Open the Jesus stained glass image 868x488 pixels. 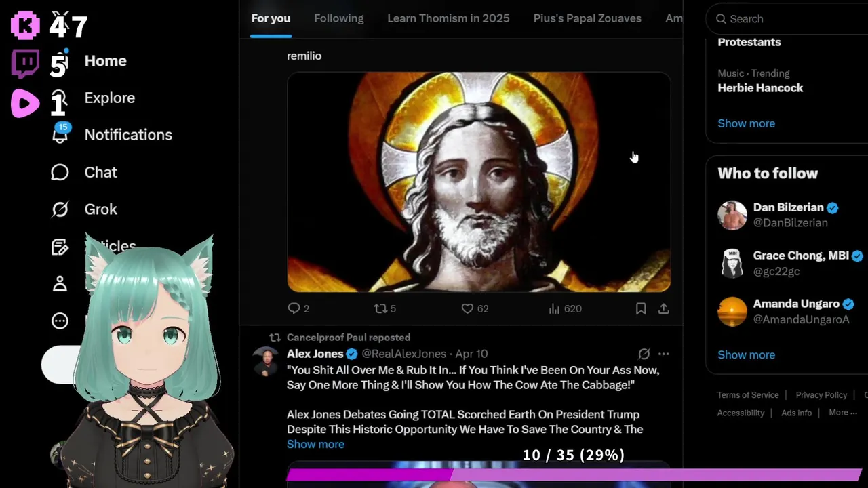(x=479, y=182)
